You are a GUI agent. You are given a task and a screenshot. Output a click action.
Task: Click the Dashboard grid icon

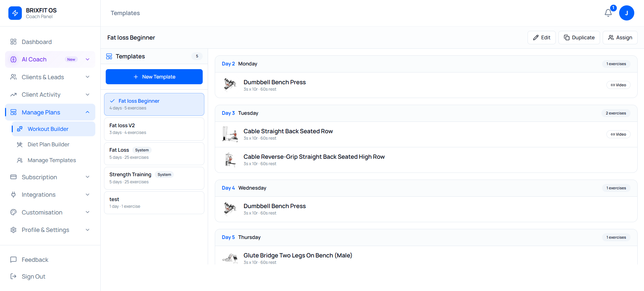tap(13, 42)
